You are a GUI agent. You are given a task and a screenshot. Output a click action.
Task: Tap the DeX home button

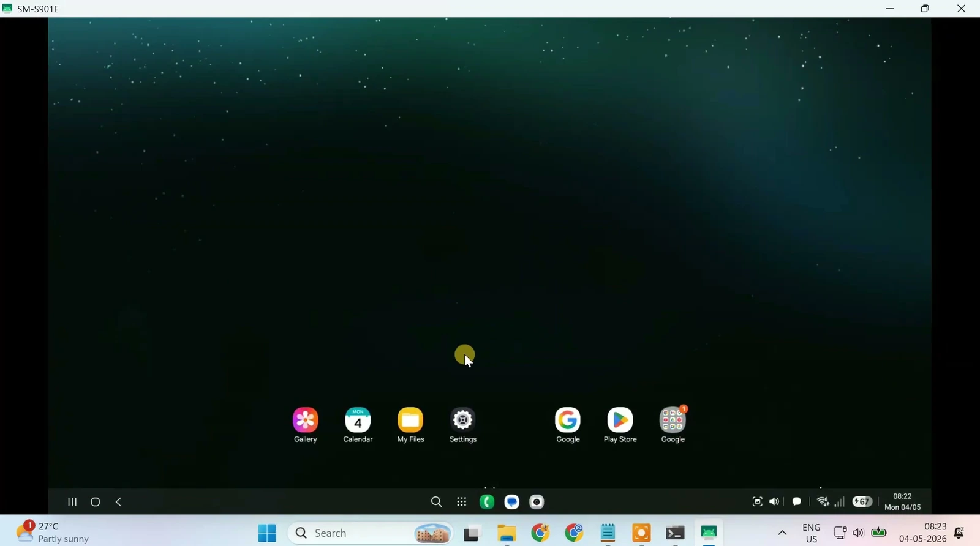95,502
